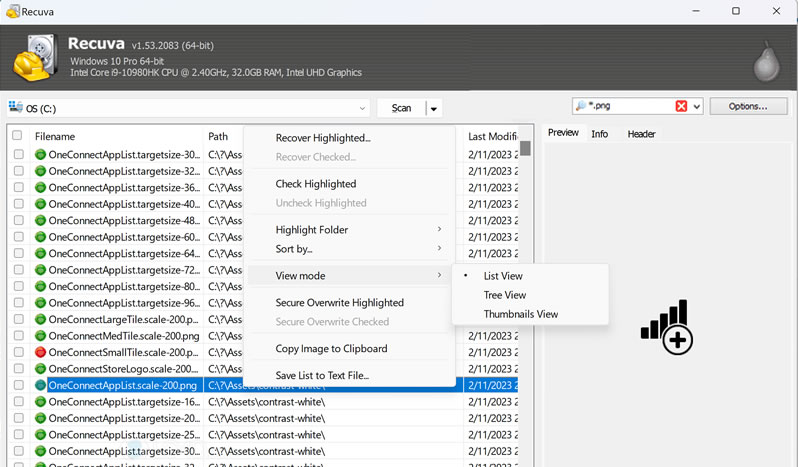This screenshot has width=798, height=467.
Task: Check the box for OneConnectAppList.targetsize-25
Action: (19, 434)
